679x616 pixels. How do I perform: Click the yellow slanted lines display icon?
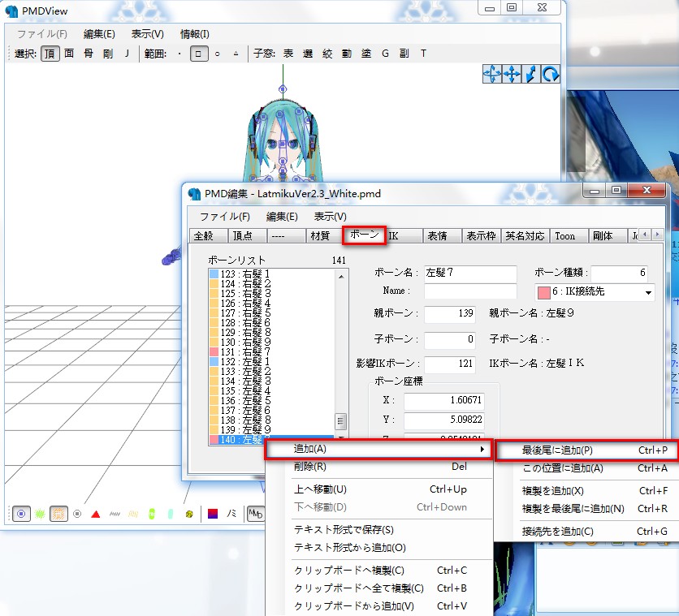coord(133,514)
